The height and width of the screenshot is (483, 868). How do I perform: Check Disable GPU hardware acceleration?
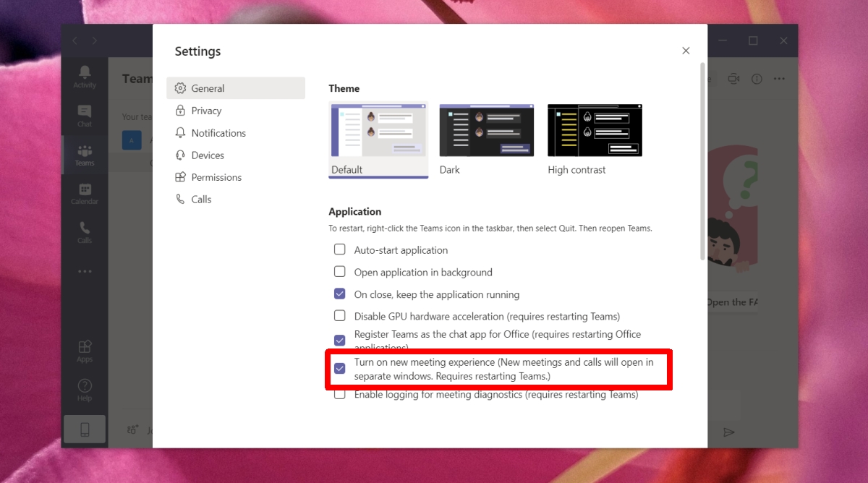(x=339, y=316)
